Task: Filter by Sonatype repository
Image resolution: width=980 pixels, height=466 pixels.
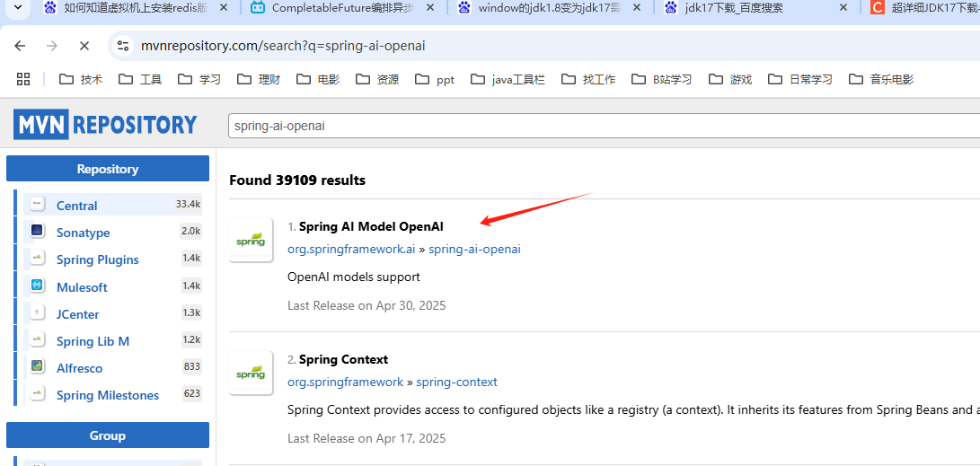Action: pos(84,233)
